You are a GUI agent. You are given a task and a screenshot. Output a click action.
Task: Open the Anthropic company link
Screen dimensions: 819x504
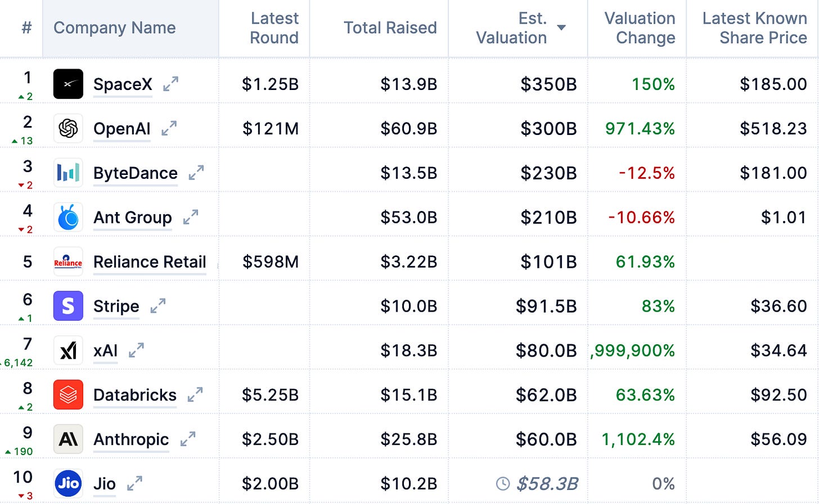coord(131,440)
